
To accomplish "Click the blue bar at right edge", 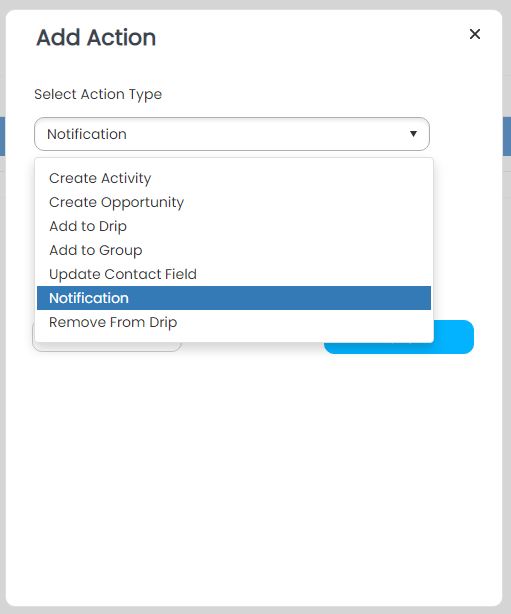I will point(507,136).
